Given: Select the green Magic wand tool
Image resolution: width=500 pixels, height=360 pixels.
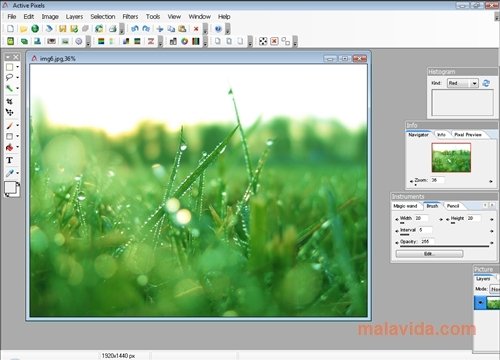Looking at the screenshot, I should tap(9, 88).
